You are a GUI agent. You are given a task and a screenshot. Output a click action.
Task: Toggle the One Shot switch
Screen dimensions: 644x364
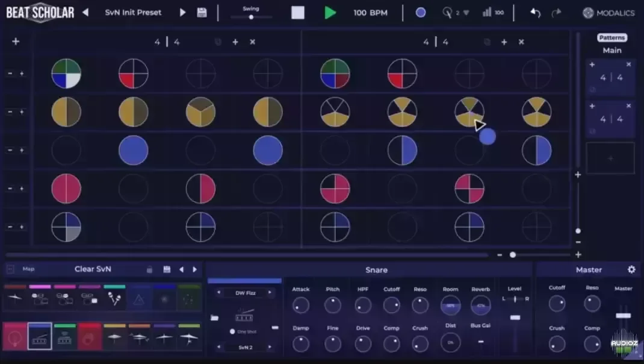click(232, 331)
